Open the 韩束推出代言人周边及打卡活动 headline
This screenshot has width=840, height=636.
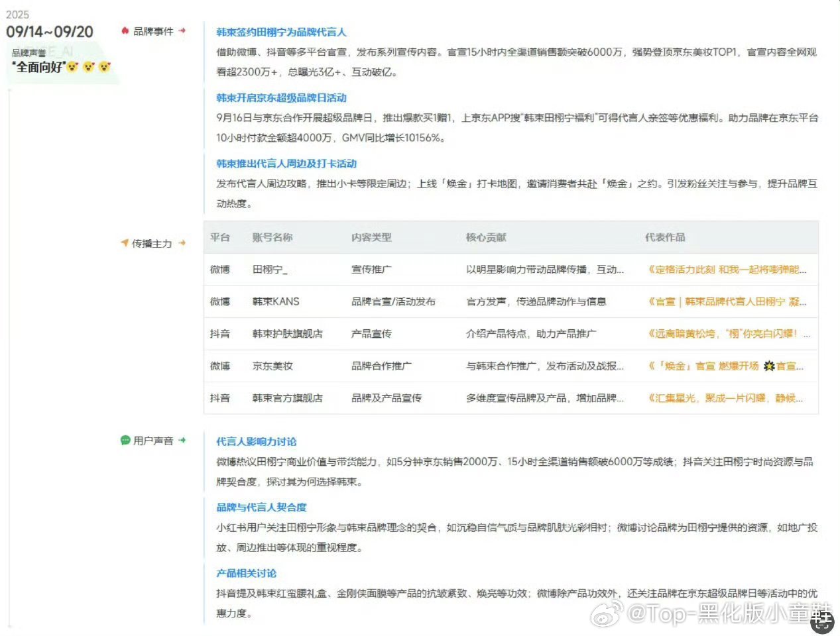[x=286, y=163]
